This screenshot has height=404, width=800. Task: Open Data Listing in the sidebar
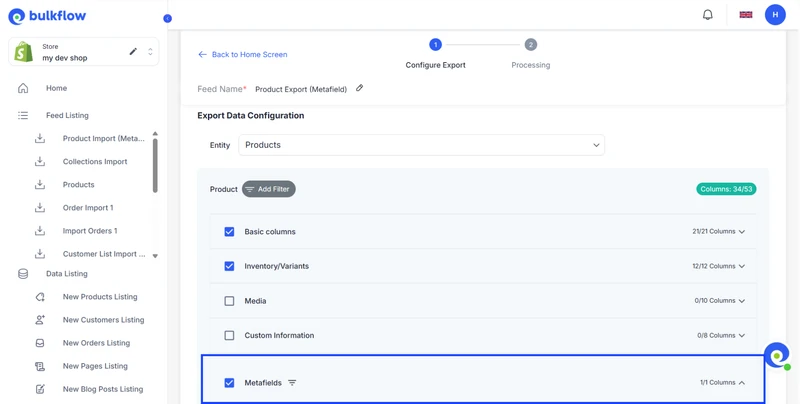pyautogui.click(x=67, y=274)
